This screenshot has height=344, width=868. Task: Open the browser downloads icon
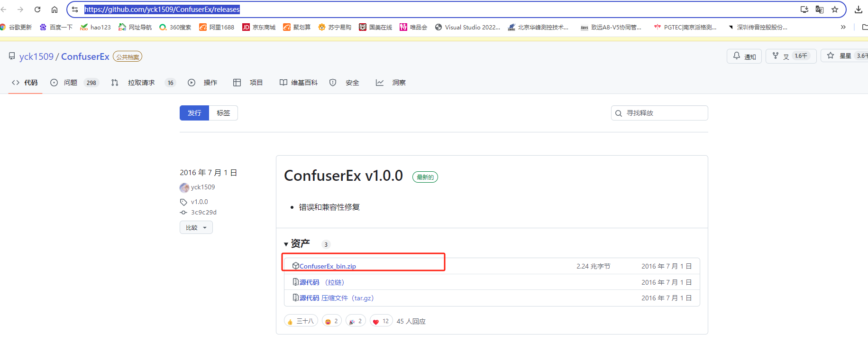[859, 9]
